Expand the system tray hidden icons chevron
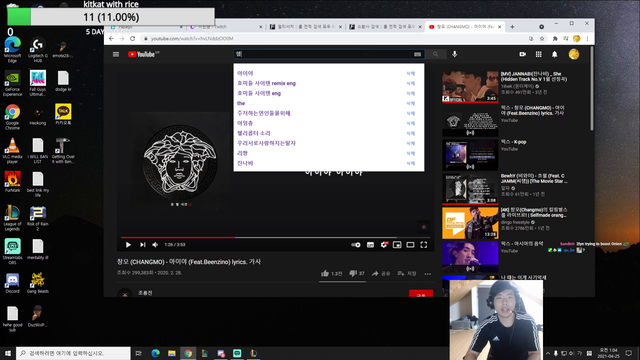Viewport: 640px width, 360px height. coord(548,353)
